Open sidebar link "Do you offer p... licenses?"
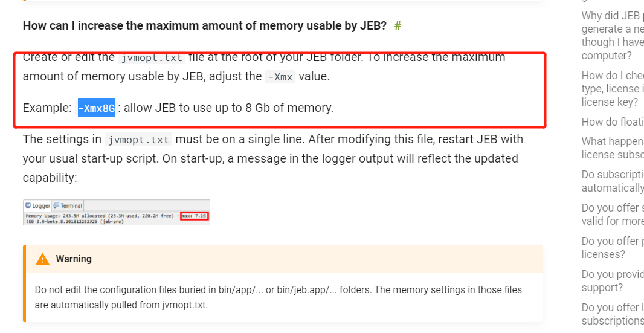 (613, 248)
